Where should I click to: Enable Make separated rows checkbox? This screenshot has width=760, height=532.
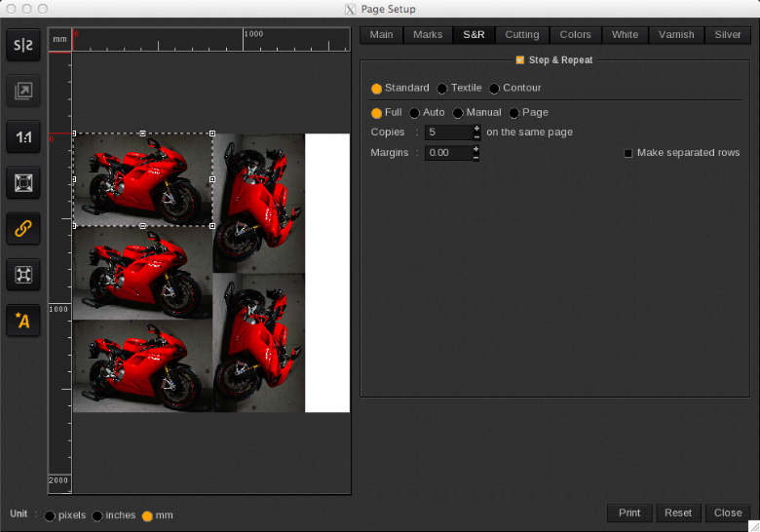[628, 153]
